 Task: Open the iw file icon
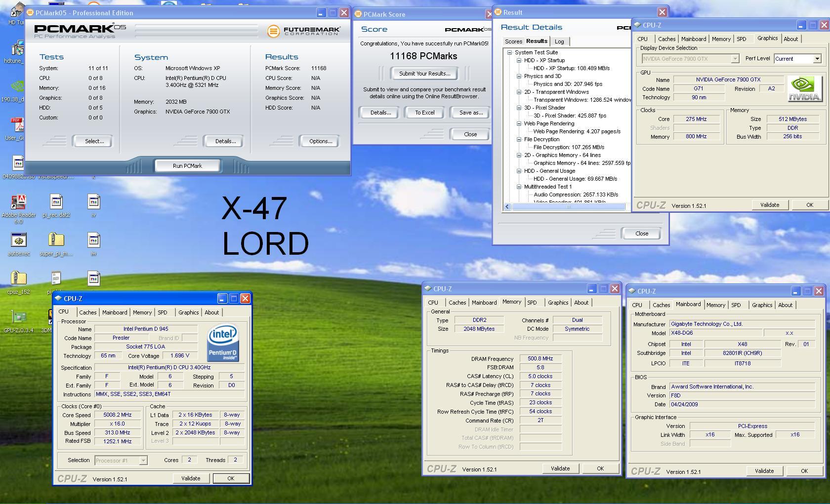tap(94, 244)
